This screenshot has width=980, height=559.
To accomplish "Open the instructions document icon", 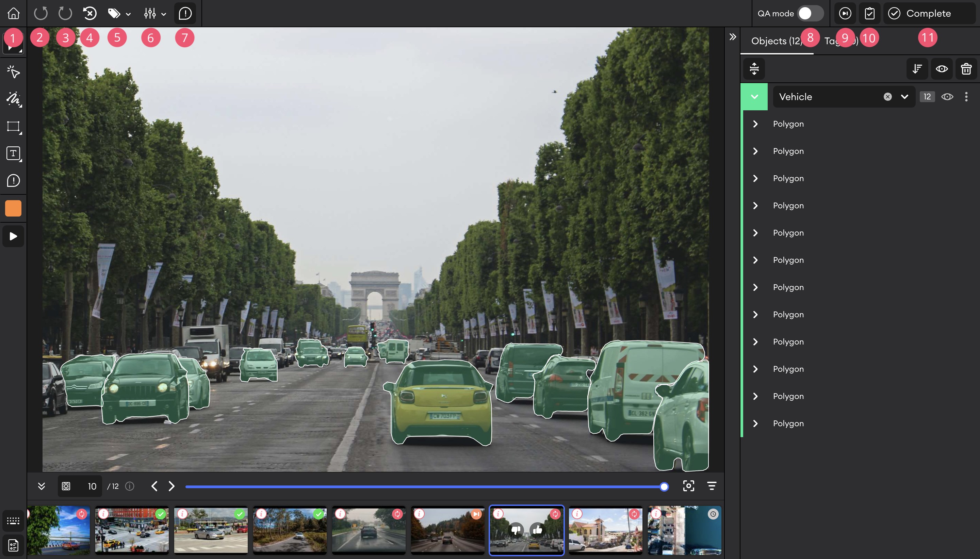I will coord(13,545).
